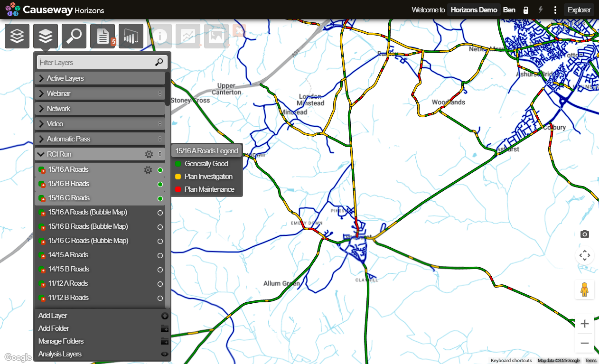
Task: Enable the 14/15 A Roads layer
Action: coord(160,255)
